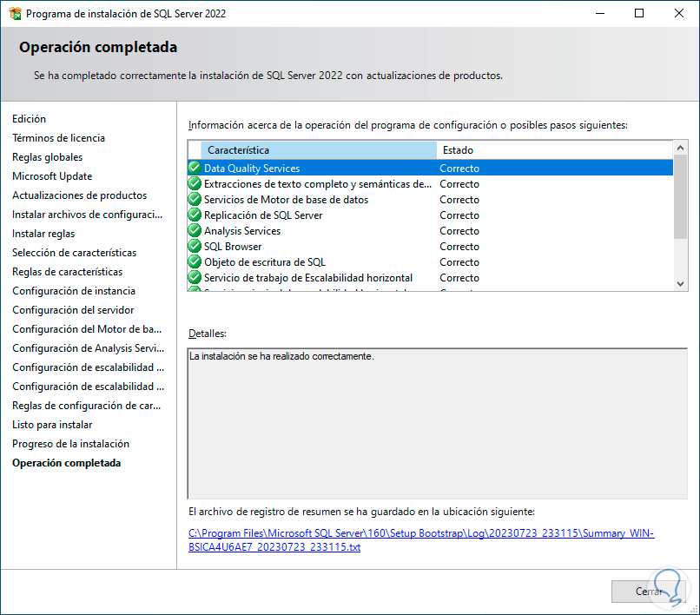700x615 pixels.
Task: Click the Reglas de configuración de car... step
Action: pyautogui.click(x=87, y=406)
